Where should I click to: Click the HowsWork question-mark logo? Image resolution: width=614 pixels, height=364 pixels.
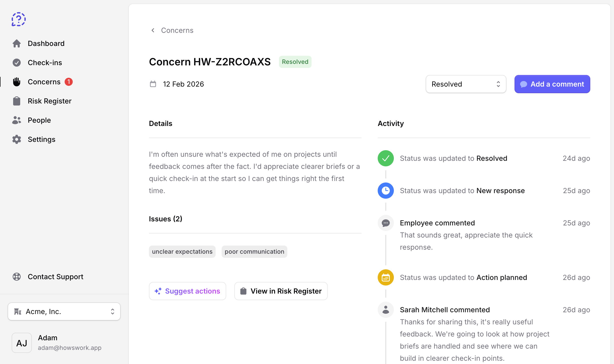[x=18, y=19]
